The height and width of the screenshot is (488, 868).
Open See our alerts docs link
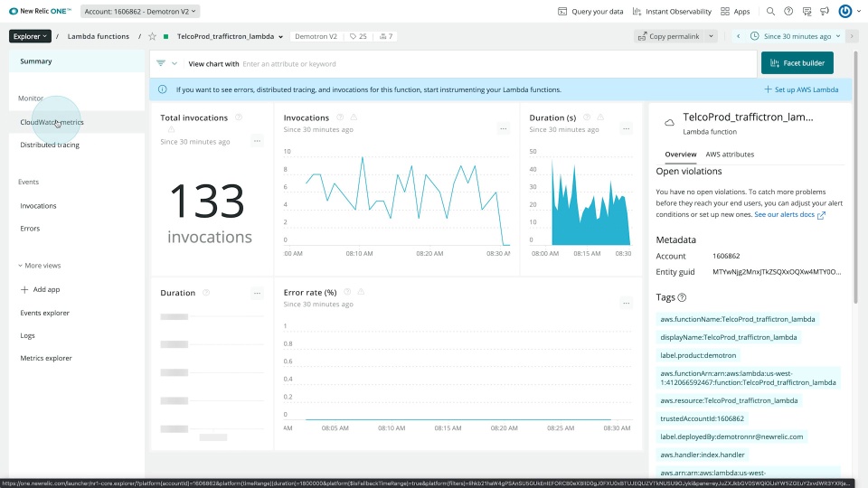(x=789, y=215)
